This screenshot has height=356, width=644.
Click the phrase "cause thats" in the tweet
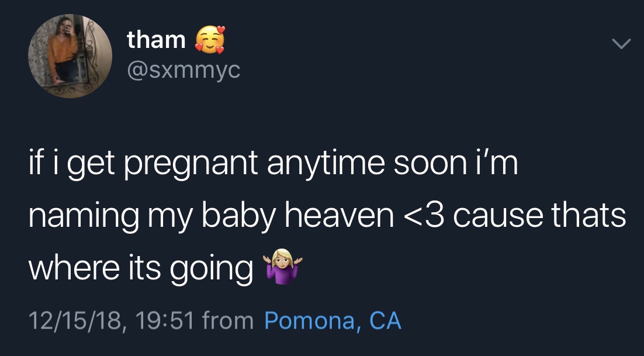click(536, 216)
